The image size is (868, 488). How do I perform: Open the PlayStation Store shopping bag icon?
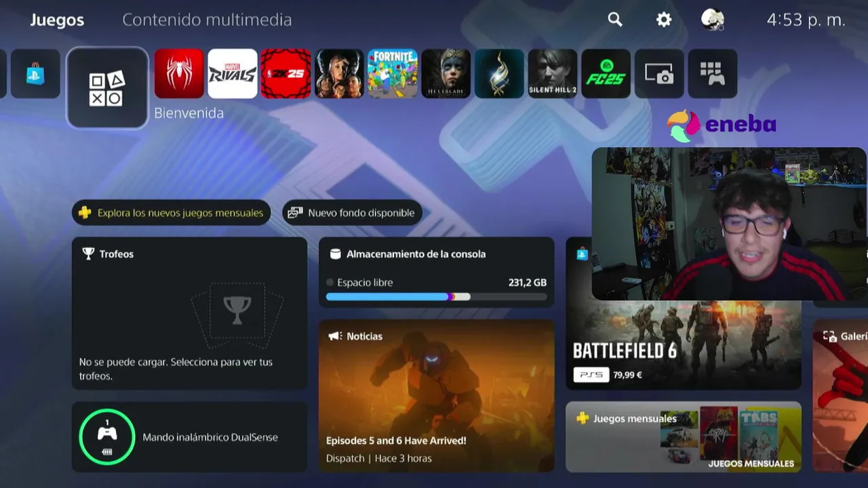point(35,74)
